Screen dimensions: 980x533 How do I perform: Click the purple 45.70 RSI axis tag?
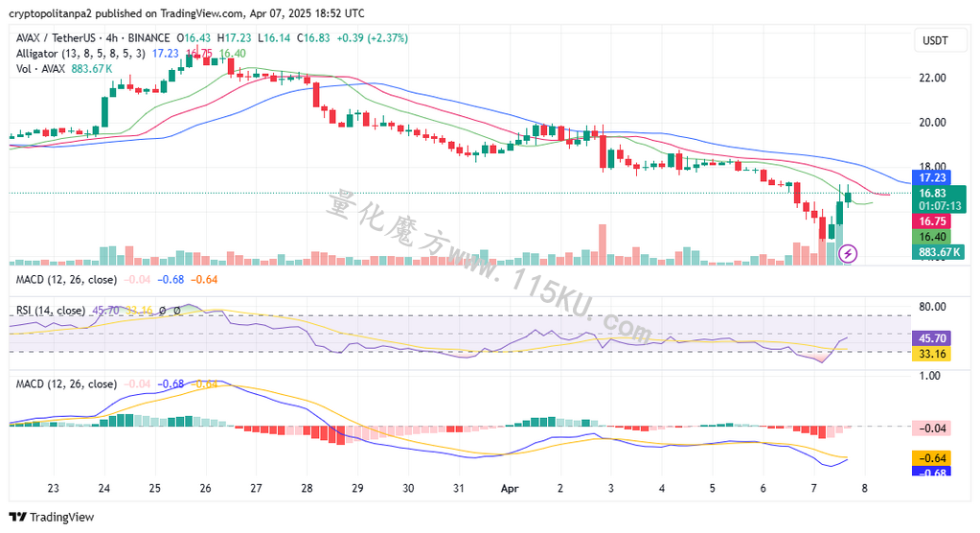click(x=932, y=338)
